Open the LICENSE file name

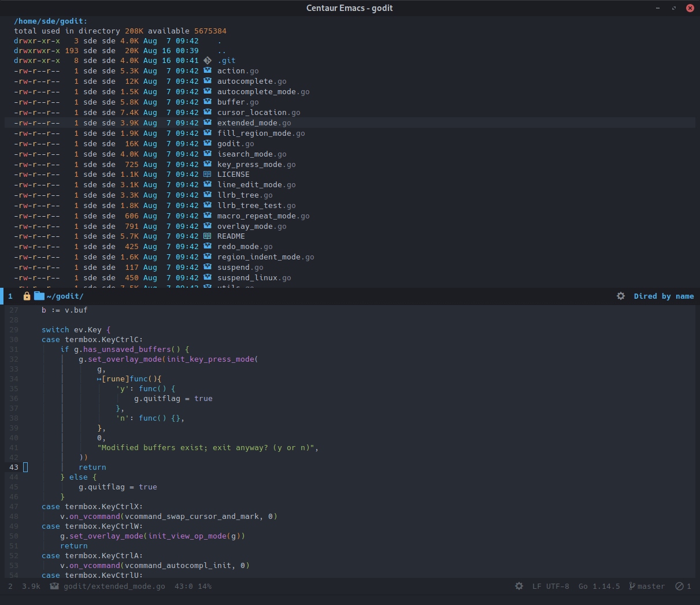pyautogui.click(x=234, y=175)
